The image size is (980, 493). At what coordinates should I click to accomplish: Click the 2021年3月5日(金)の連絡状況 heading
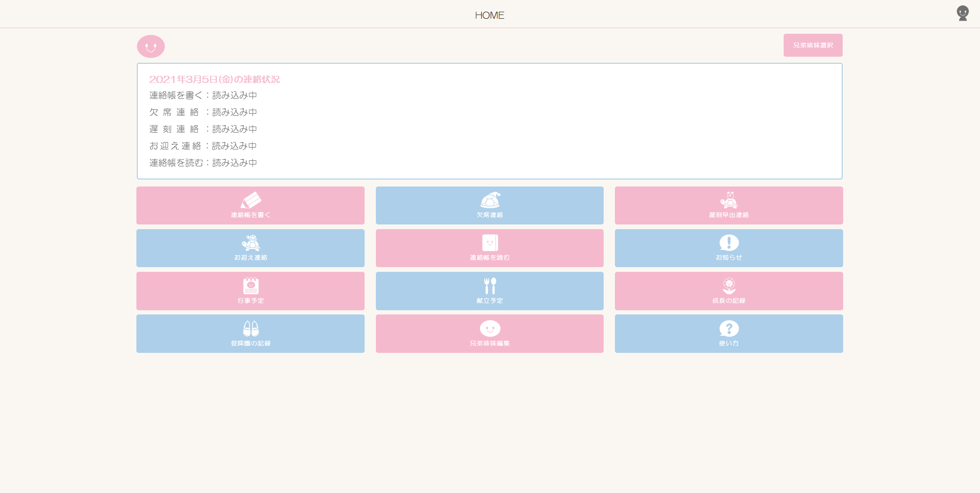[x=214, y=79]
